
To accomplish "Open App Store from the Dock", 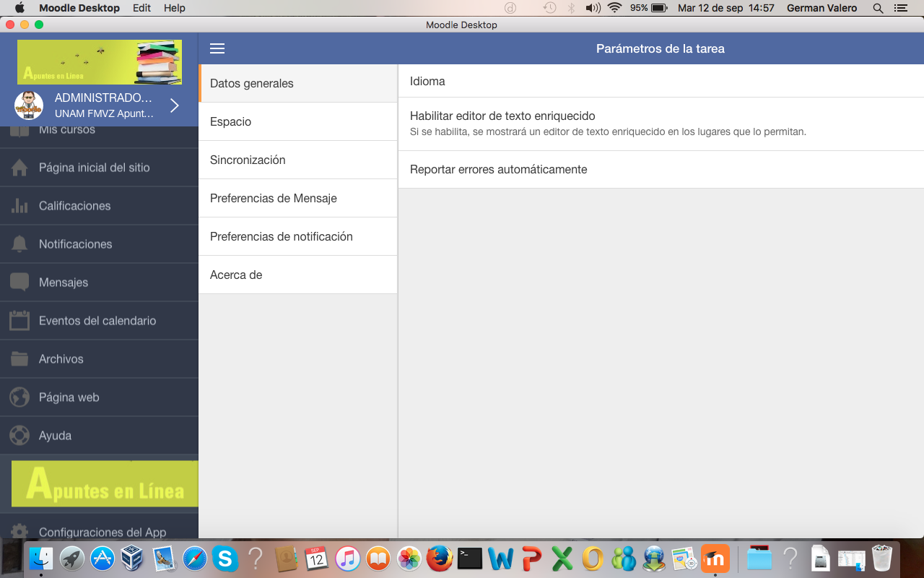I will [103, 558].
